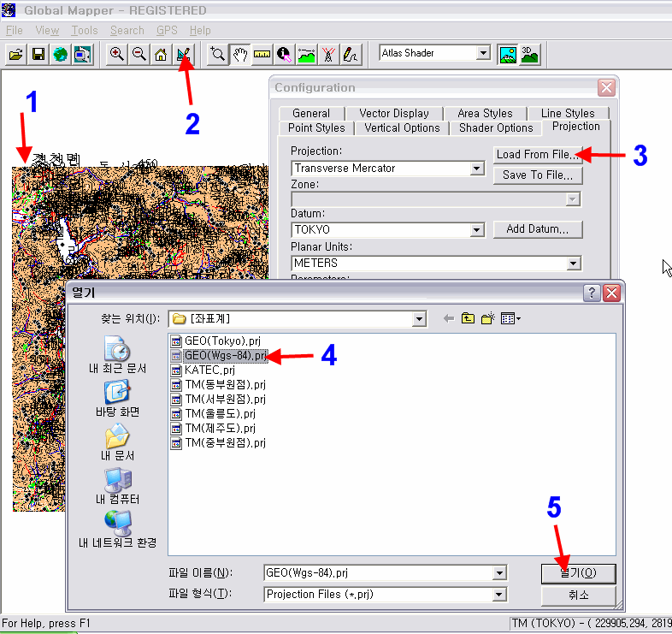Open the Help menu

click(200, 31)
